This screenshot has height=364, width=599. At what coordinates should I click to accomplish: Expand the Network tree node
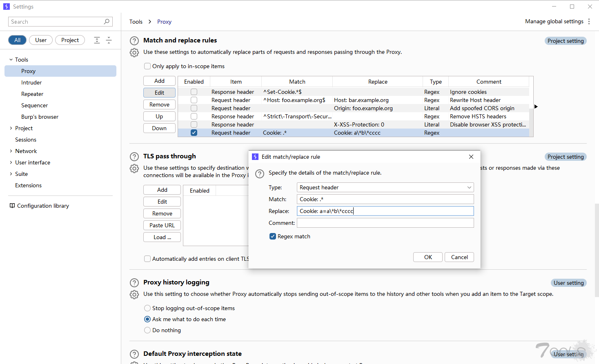(x=11, y=151)
